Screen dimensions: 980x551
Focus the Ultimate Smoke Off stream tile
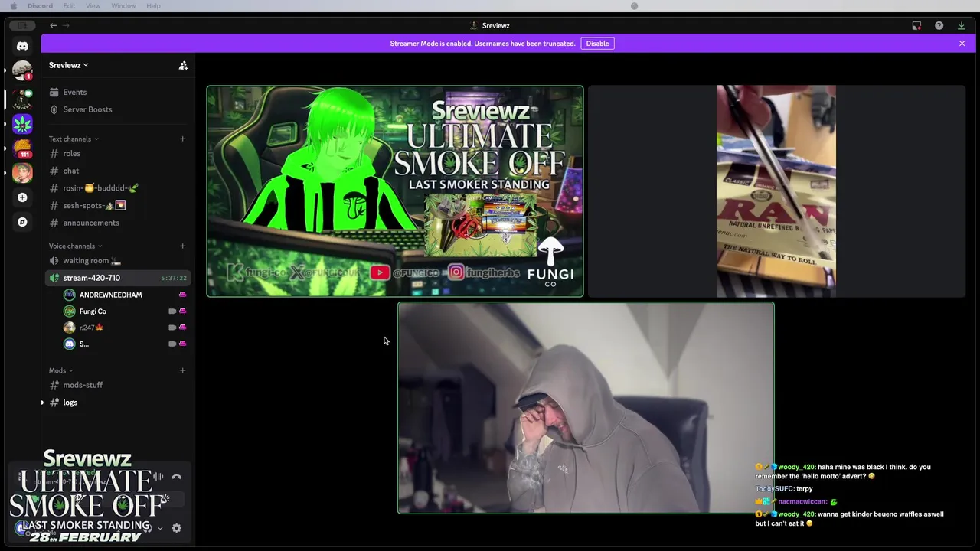pyautogui.click(x=395, y=191)
